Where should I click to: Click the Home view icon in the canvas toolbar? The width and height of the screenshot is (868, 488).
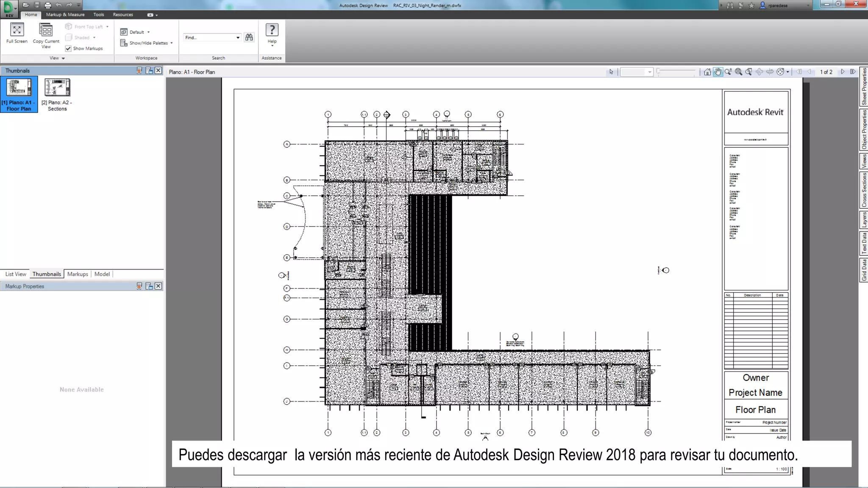pyautogui.click(x=707, y=72)
